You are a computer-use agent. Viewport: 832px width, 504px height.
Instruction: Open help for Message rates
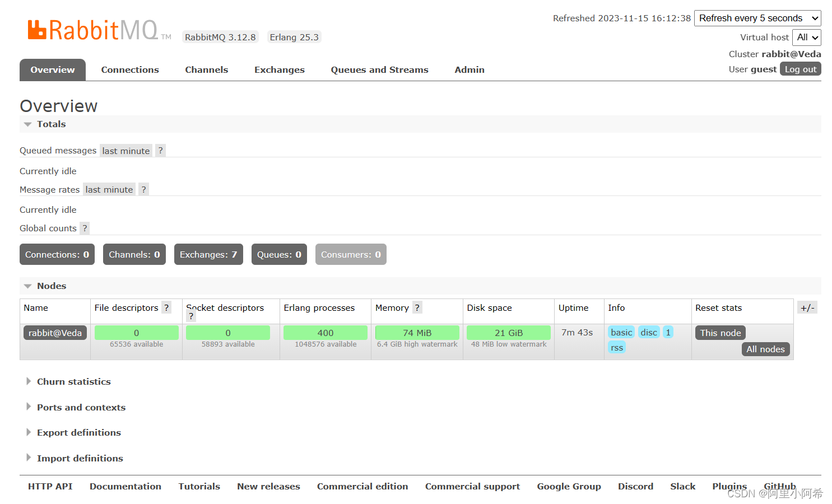point(143,189)
